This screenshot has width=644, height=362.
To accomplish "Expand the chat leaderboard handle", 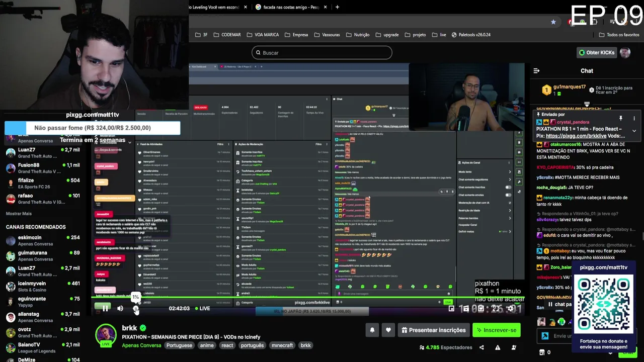I will (x=587, y=104).
